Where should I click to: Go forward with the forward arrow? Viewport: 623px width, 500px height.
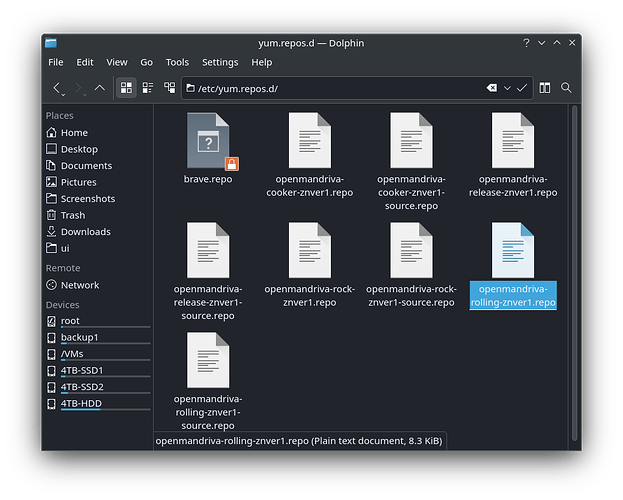(x=79, y=88)
